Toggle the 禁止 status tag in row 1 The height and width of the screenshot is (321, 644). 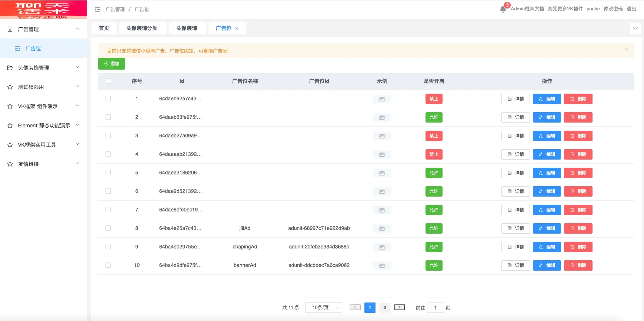tap(434, 99)
